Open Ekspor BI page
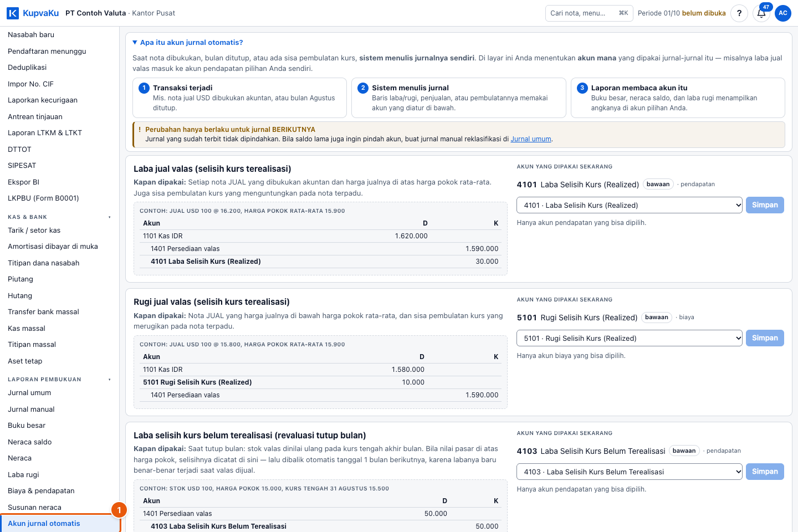This screenshot has width=798, height=532. pyautogui.click(x=59, y=182)
